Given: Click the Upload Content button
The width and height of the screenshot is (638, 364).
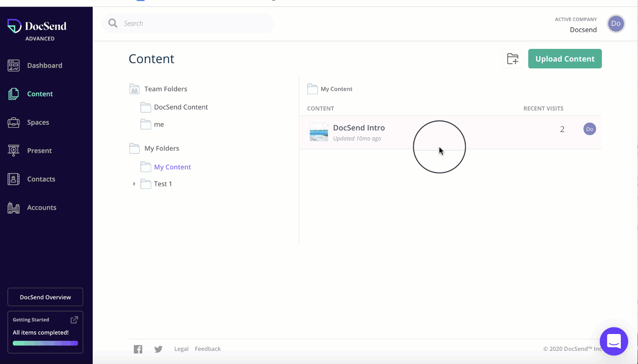Looking at the screenshot, I should tap(565, 59).
